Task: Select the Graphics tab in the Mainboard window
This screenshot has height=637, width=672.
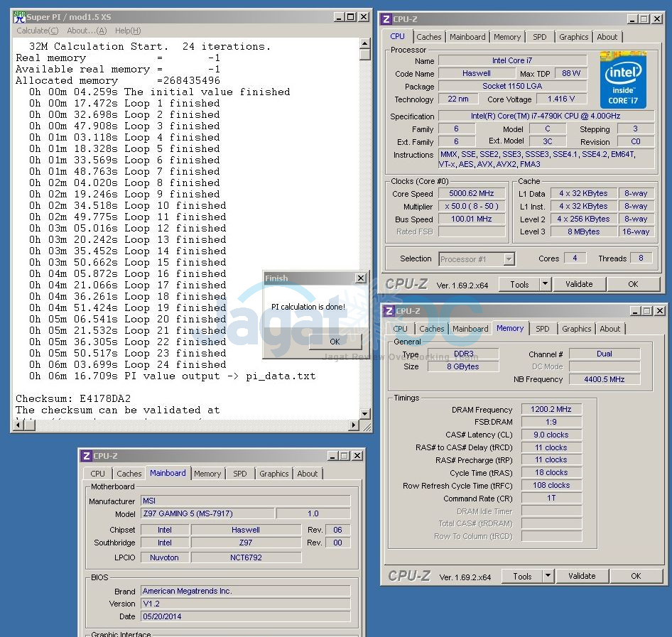Action: pyautogui.click(x=273, y=474)
